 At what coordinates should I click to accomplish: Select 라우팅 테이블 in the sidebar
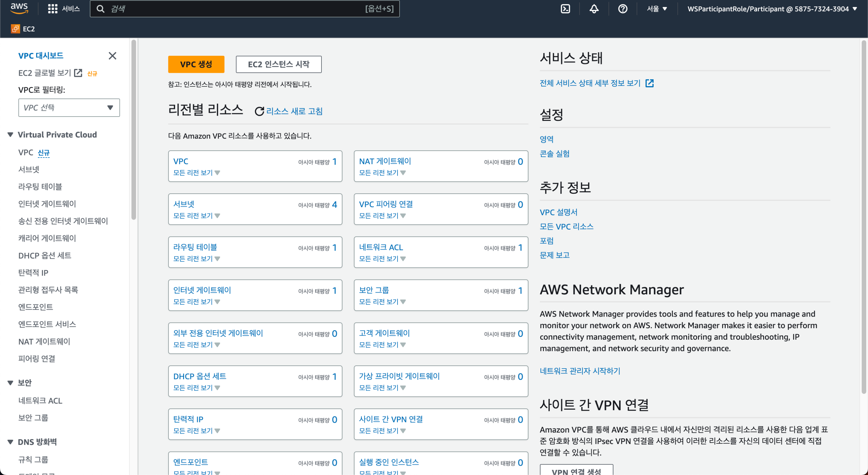(x=40, y=187)
